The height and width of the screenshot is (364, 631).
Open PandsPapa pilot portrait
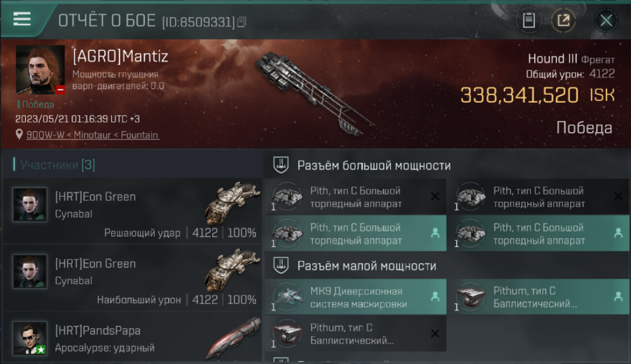click(x=30, y=338)
